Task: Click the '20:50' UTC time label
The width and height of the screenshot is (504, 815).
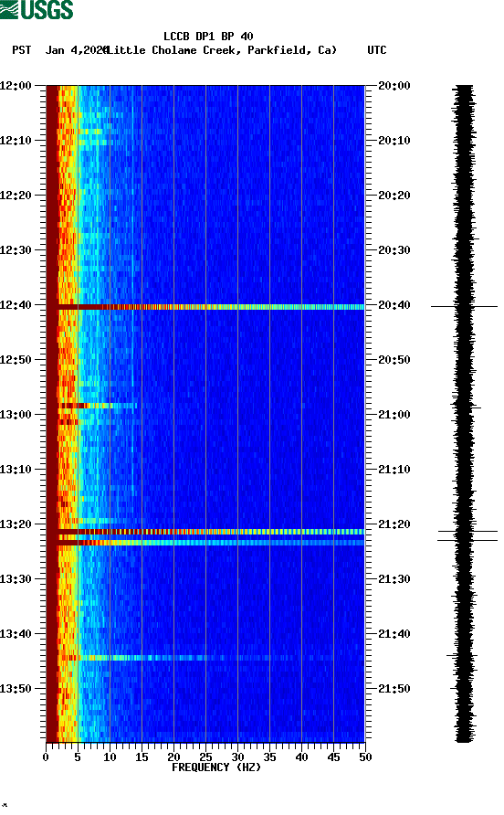Action: click(x=394, y=360)
